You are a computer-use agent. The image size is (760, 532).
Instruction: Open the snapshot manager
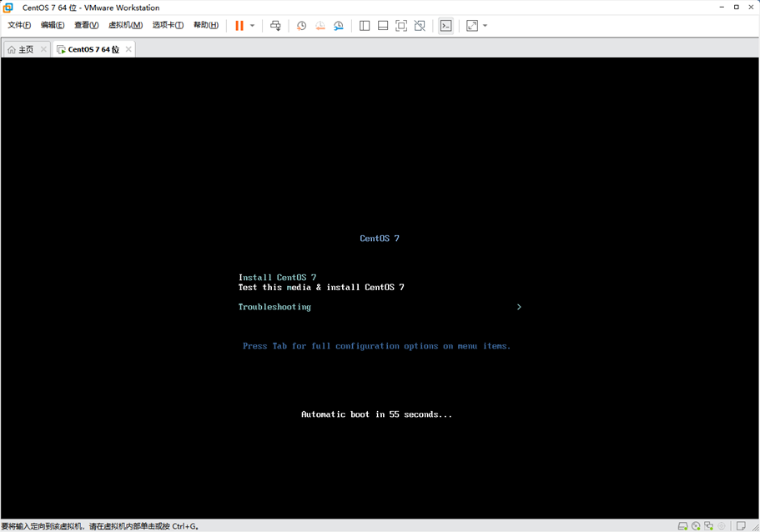[339, 26]
